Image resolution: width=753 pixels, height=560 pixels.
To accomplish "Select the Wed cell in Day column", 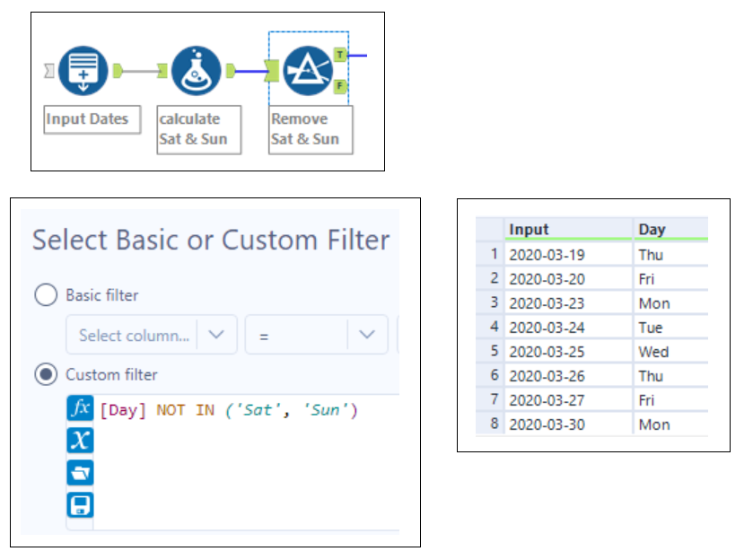I will click(671, 352).
